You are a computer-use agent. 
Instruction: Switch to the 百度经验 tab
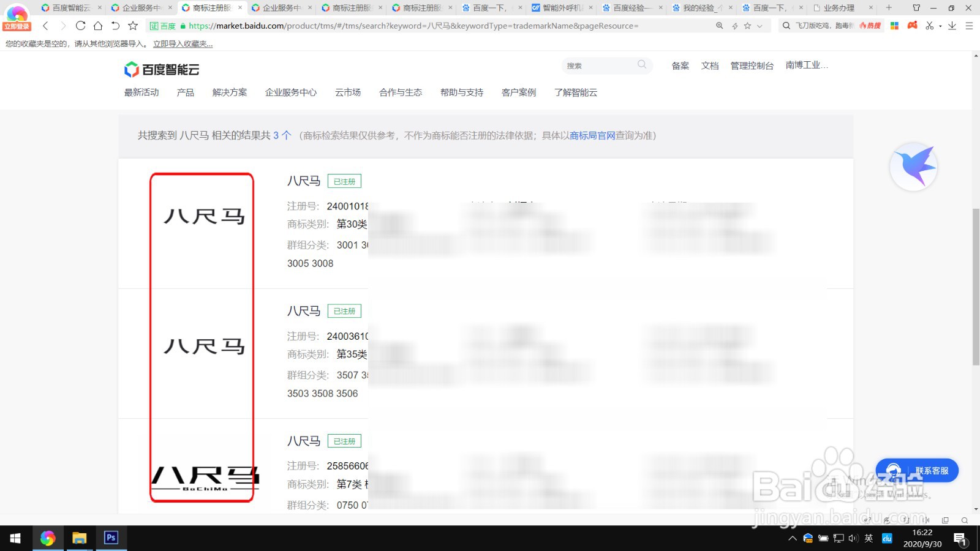(631, 8)
